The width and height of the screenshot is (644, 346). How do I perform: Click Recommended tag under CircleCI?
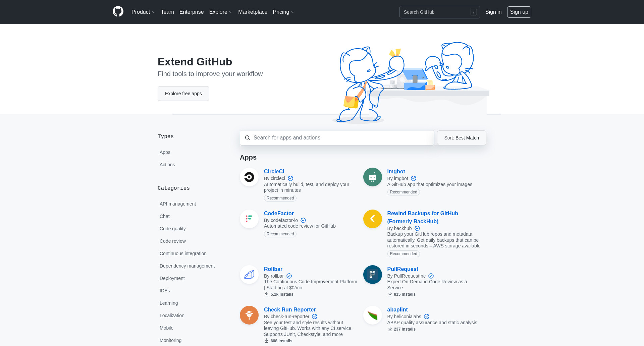click(x=280, y=198)
